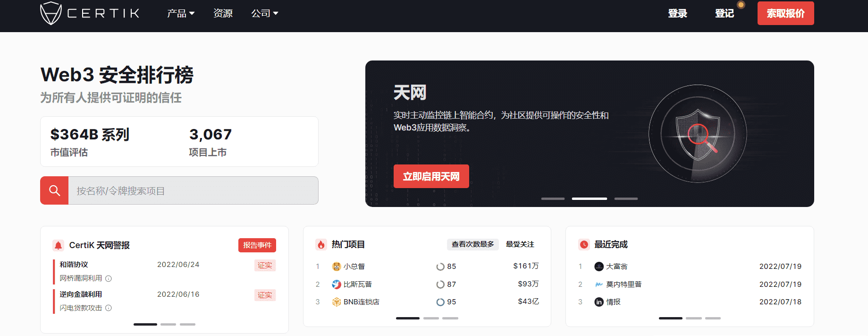Click the orange notification dot near 登记
This screenshot has height=336, width=868.
[x=741, y=5]
